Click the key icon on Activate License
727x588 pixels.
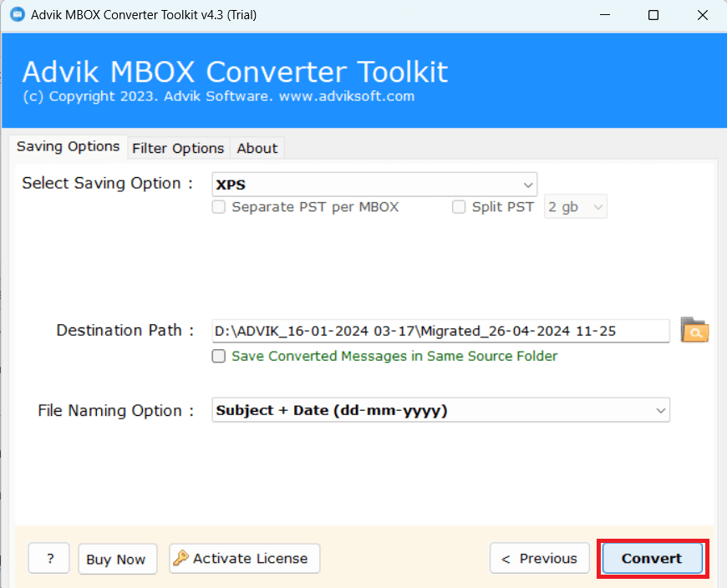(180, 558)
